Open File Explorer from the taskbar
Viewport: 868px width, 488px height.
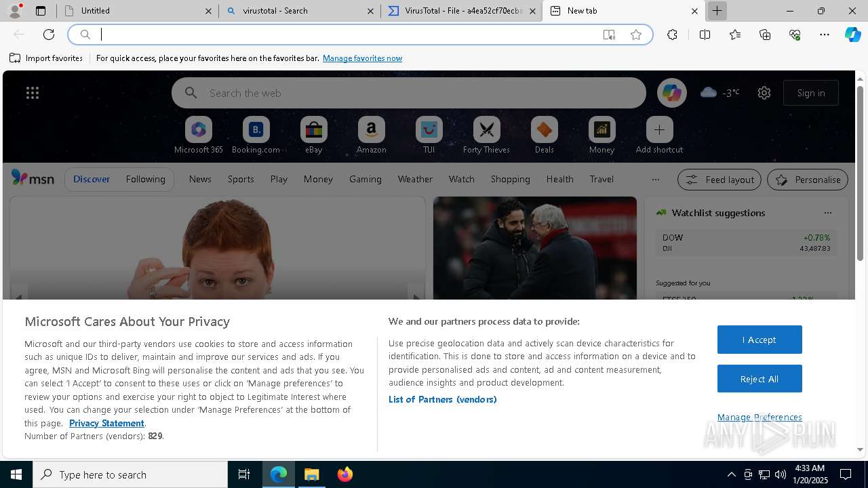[x=312, y=474]
